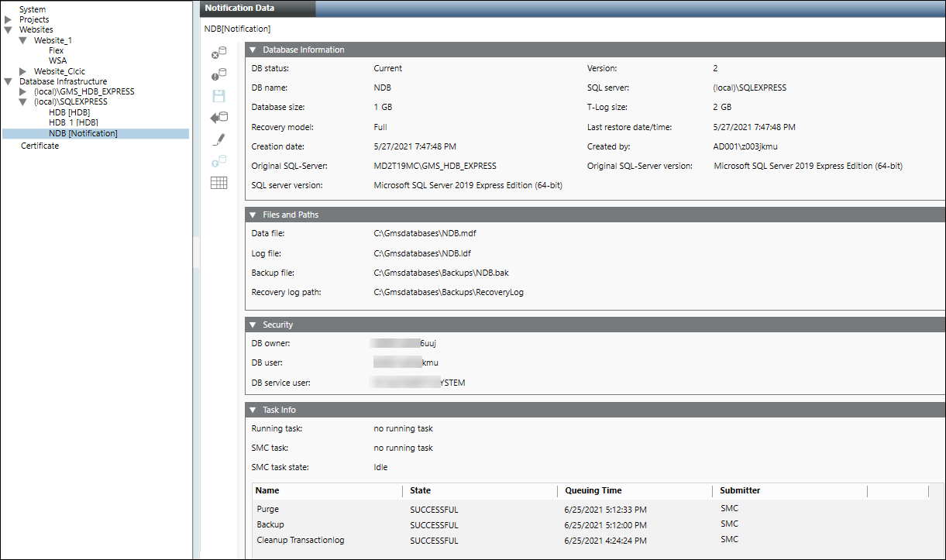Screen dimensions: 946x560
Task: Collapse the Task Info section
Action: (x=253, y=410)
